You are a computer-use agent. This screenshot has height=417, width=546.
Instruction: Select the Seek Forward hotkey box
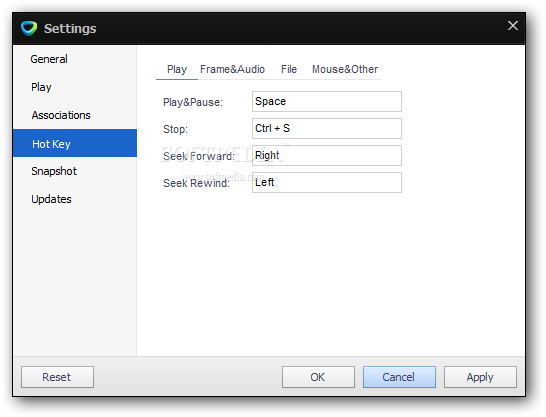tap(327, 155)
